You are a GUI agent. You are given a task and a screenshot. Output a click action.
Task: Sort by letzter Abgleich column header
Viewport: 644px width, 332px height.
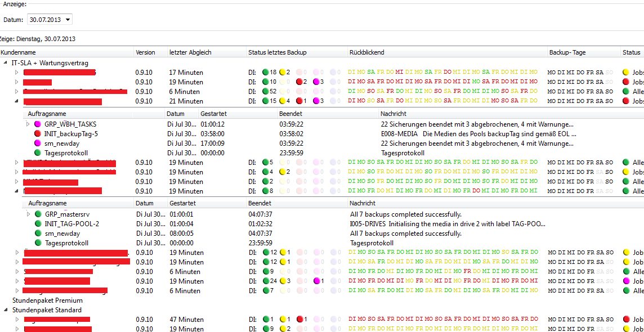click(190, 52)
